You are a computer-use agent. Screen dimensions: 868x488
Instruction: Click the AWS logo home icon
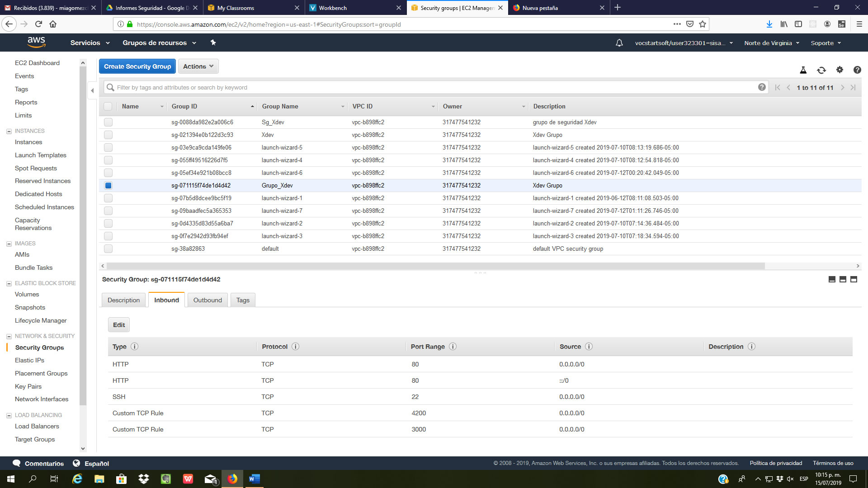click(36, 42)
